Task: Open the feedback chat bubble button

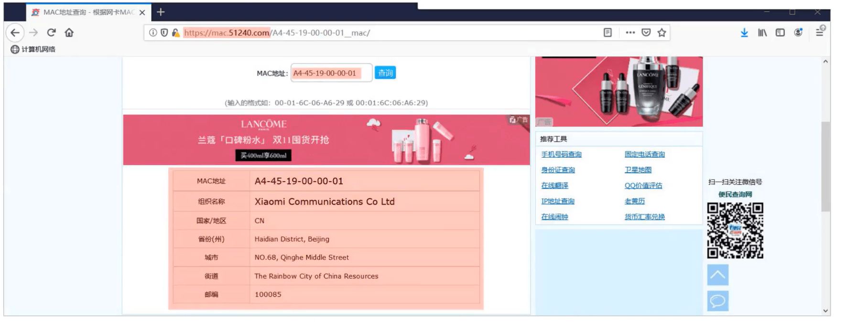Action: pyautogui.click(x=718, y=301)
